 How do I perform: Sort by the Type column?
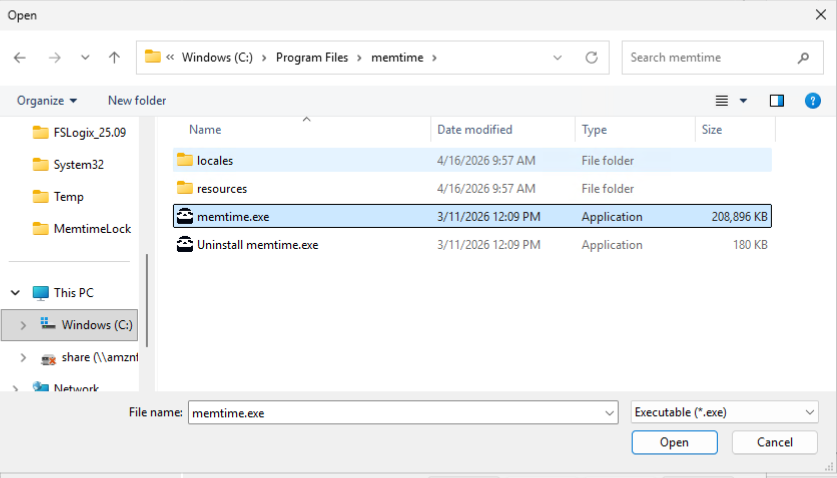click(594, 130)
